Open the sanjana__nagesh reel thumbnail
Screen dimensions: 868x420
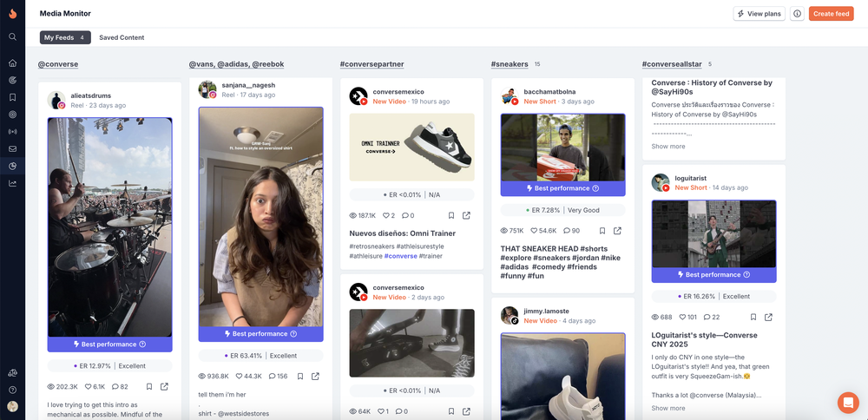point(260,217)
